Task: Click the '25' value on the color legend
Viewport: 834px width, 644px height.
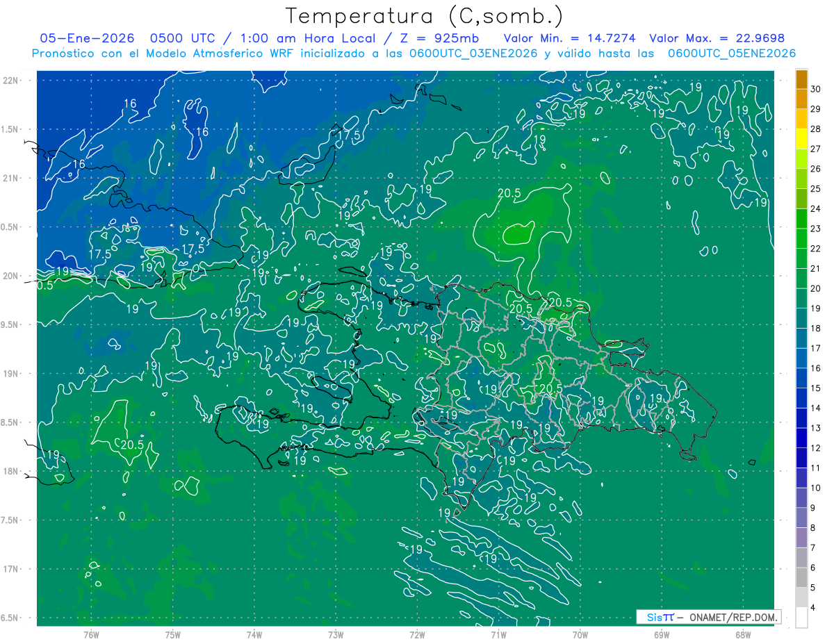Action: (x=816, y=189)
